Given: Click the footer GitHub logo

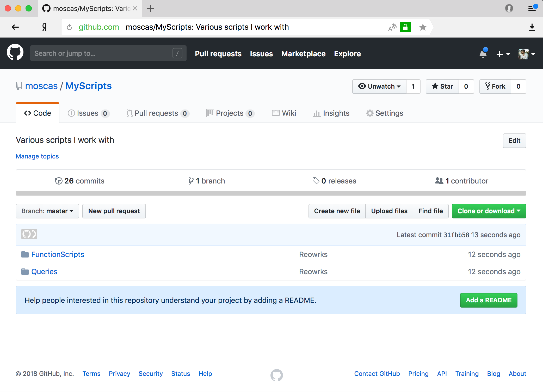Looking at the screenshot, I should point(276,375).
